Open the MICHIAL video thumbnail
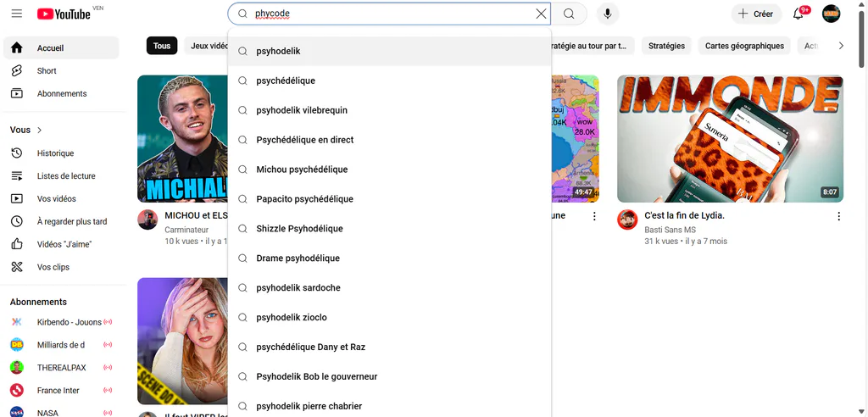 point(183,139)
